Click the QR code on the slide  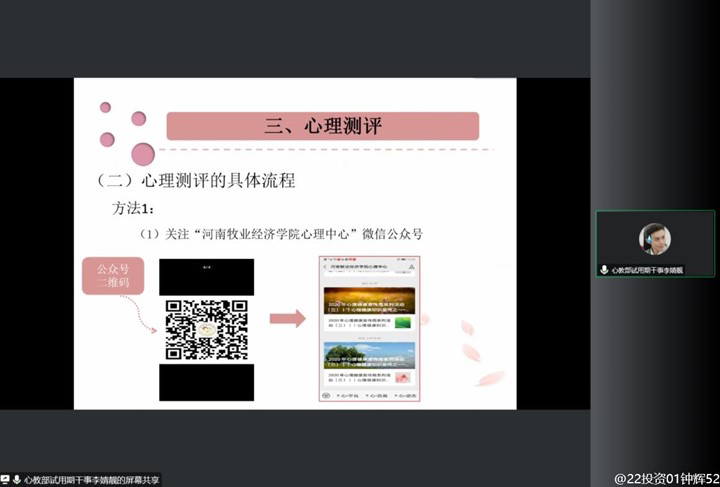[x=206, y=329]
